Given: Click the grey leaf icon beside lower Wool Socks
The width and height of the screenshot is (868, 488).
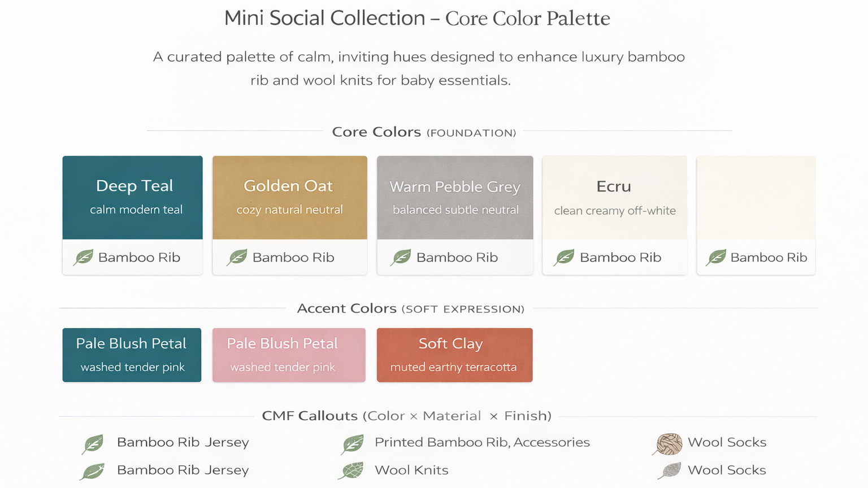Looking at the screenshot, I should click(x=670, y=470).
